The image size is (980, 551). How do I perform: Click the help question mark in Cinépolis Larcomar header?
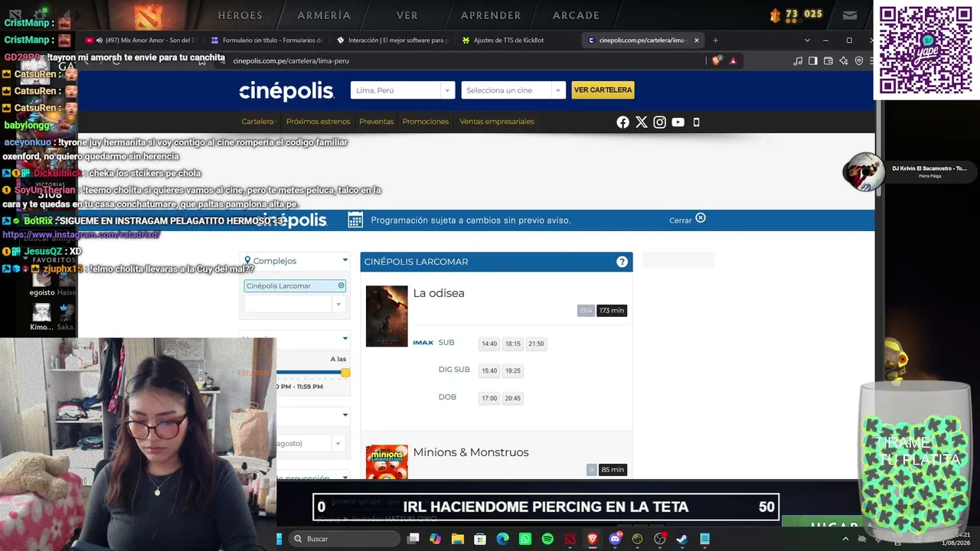(x=622, y=262)
